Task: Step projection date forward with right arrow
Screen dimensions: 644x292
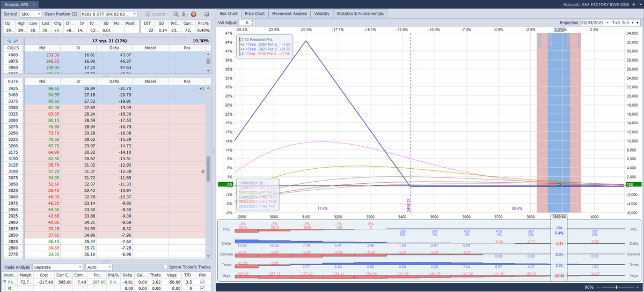Action: pos(638,23)
